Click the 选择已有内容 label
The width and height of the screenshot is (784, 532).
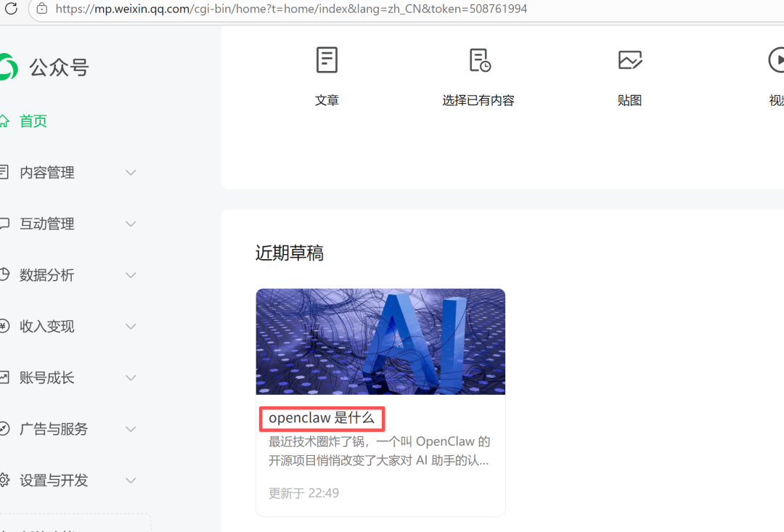(x=478, y=100)
